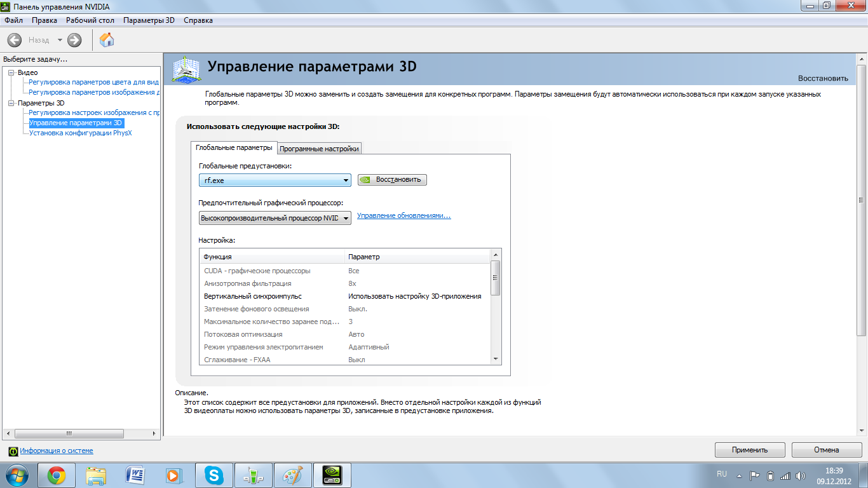Click the volume speaker tray icon

pos(800,475)
